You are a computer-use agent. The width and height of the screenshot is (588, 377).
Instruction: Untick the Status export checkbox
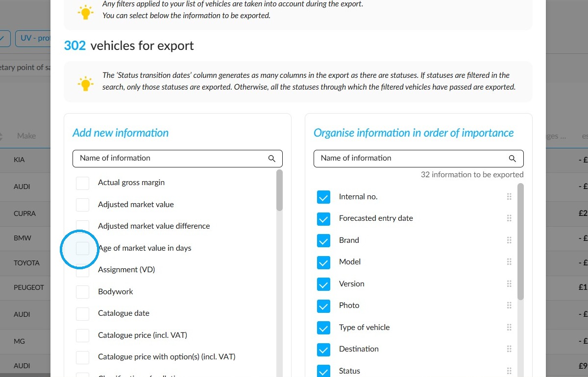pyautogui.click(x=323, y=371)
